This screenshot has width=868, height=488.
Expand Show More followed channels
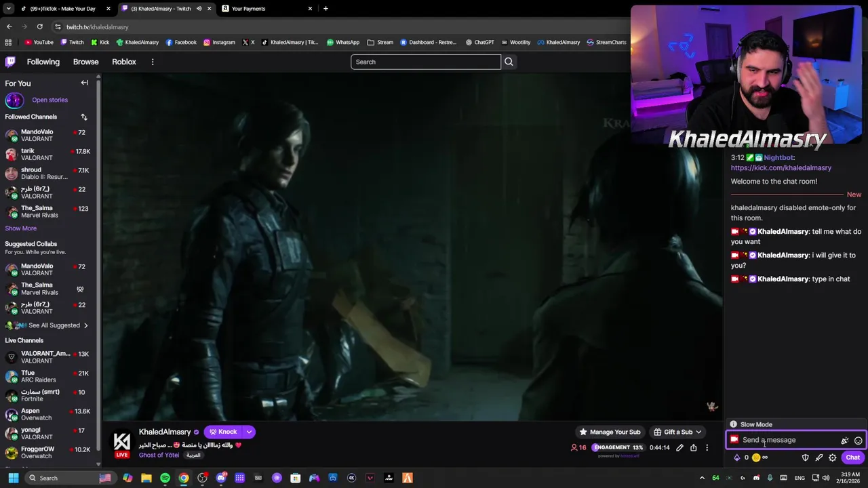pos(21,228)
